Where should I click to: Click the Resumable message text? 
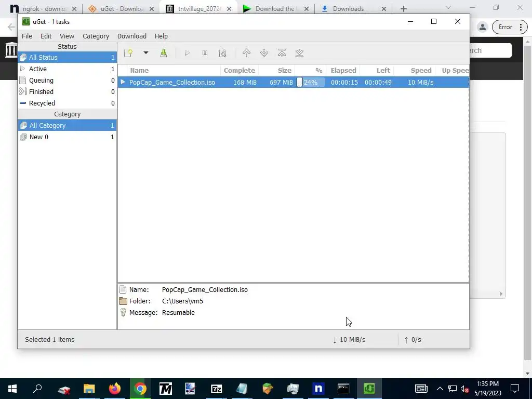(178, 312)
